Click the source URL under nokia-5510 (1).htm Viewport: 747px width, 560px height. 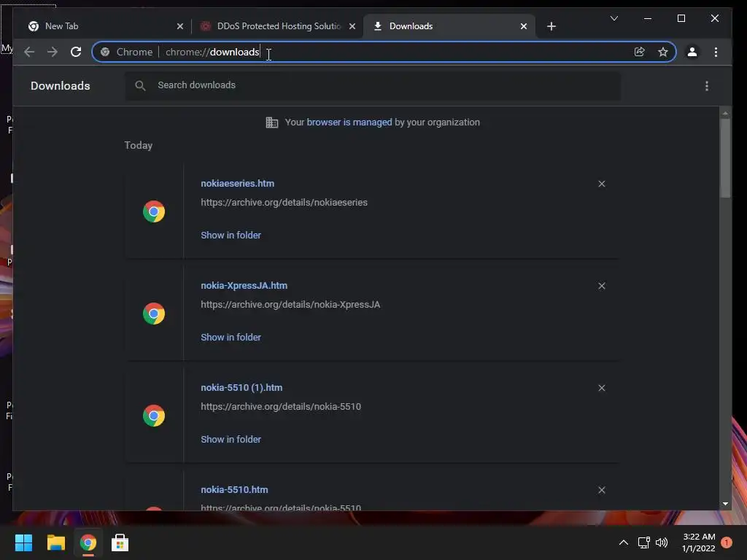[x=281, y=407]
